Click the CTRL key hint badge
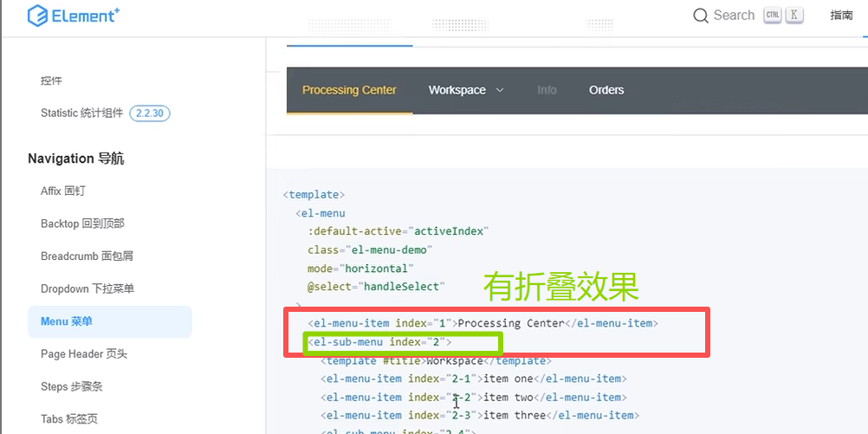The image size is (868, 434). (x=772, y=15)
